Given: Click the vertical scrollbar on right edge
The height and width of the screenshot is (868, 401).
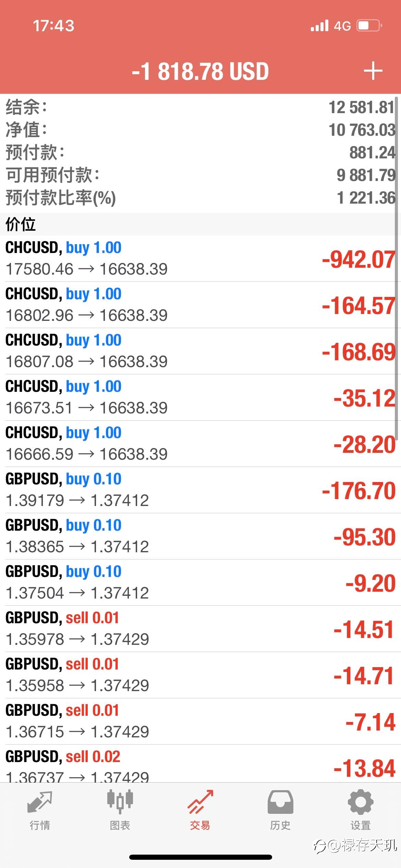Looking at the screenshot, I should coord(397,268).
